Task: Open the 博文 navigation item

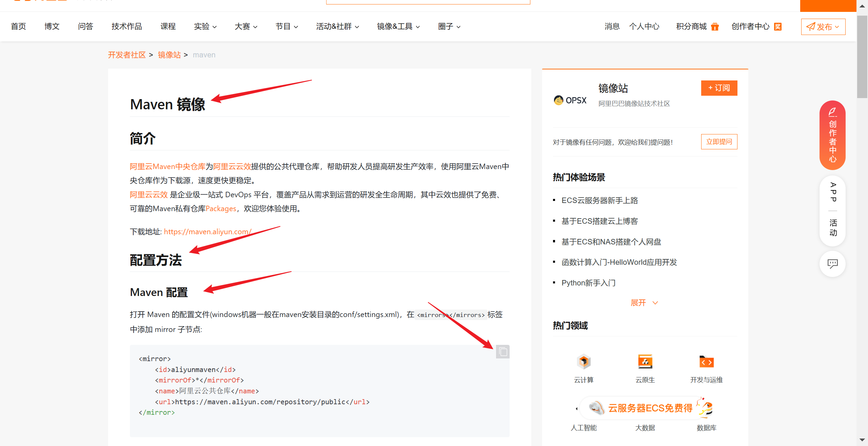Action: (52, 26)
